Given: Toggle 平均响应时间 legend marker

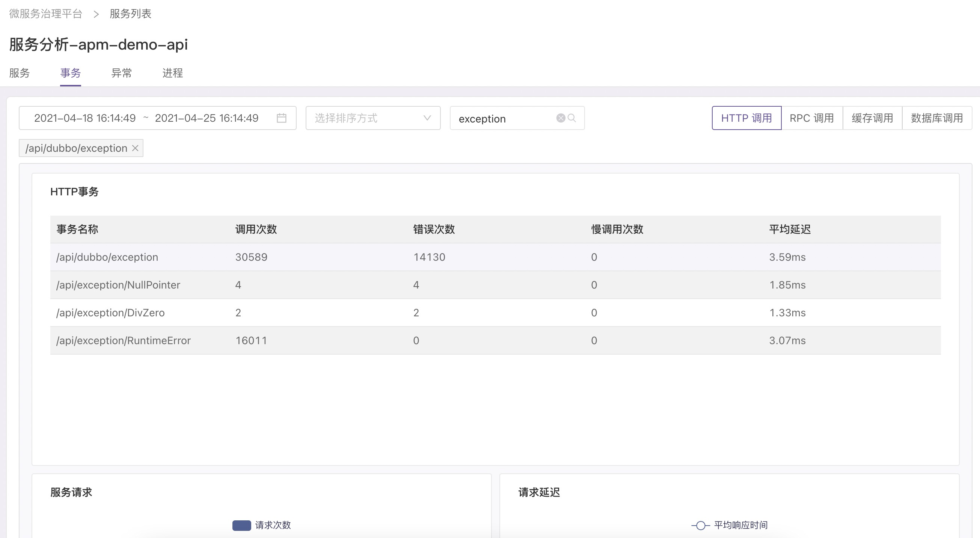Looking at the screenshot, I should pos(700,526).
